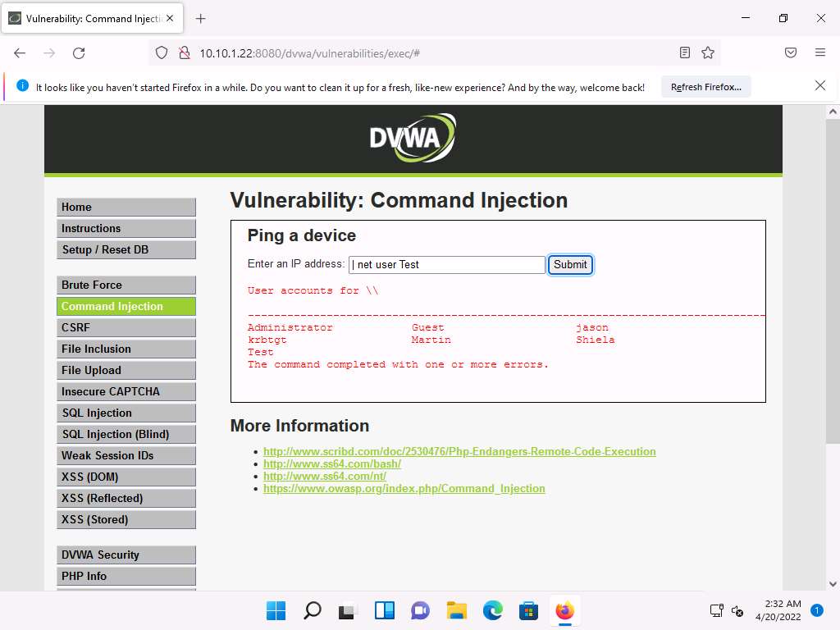This screenshot has width=840, height=630.
Task: Go to DVWA Security page
Action: [x=126, y=555]
